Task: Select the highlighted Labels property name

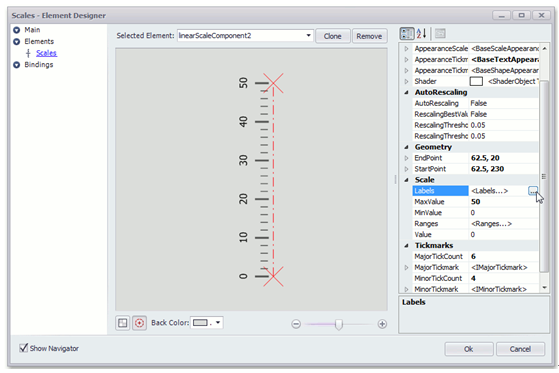Action: click(440, 191)
